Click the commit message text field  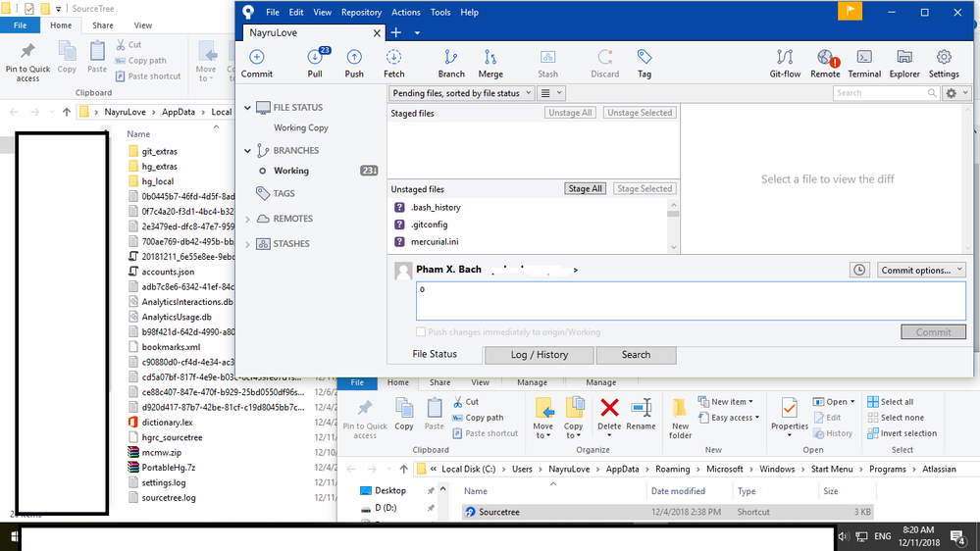tap(691, 300)
